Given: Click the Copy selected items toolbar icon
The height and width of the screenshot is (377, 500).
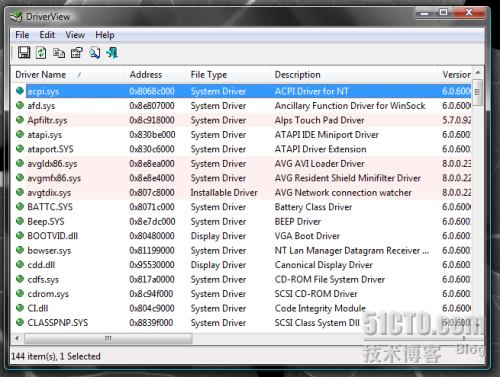Looking at the screenshot, I should tap(59, 53).
